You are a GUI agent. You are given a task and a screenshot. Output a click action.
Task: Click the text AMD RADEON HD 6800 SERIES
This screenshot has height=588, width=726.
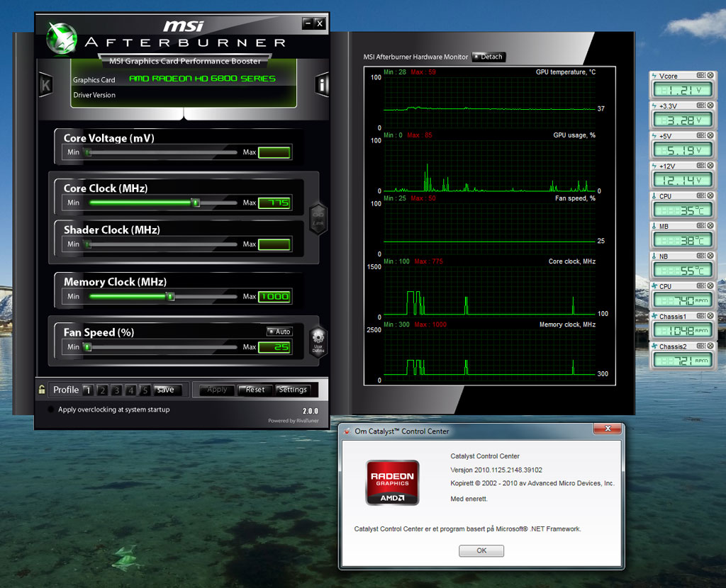click(x=202, y=79)
